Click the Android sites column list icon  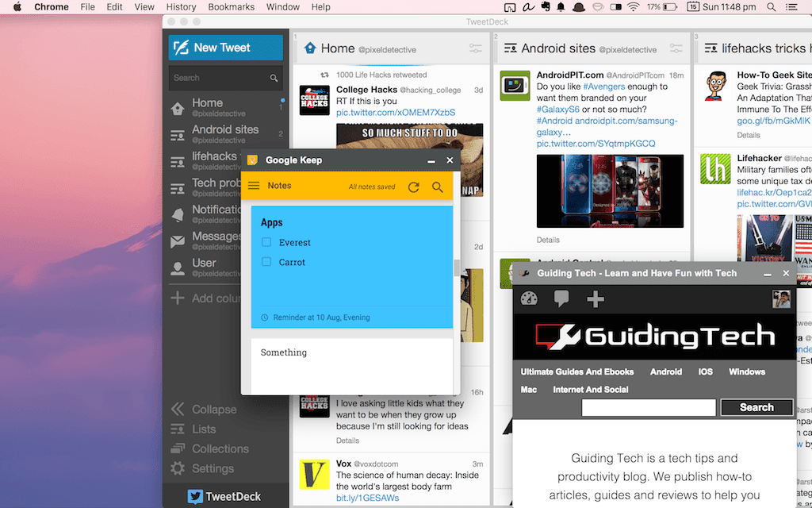click(x=511, y=48)
